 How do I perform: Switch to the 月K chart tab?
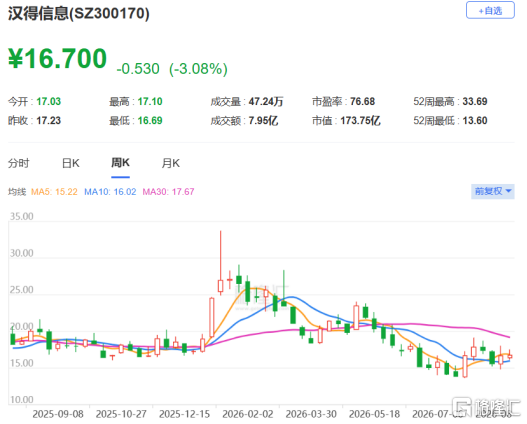tap(171, 163)
